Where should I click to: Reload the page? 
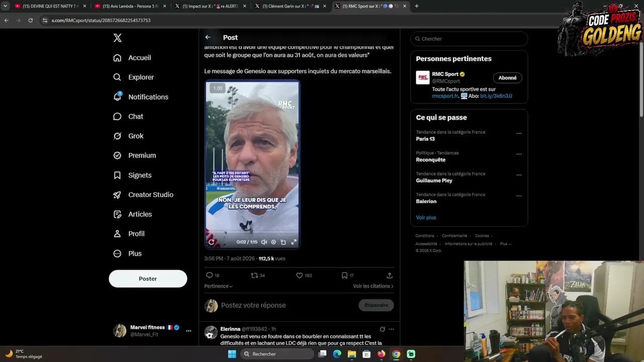pyautogui.click(x=31, y=20)
